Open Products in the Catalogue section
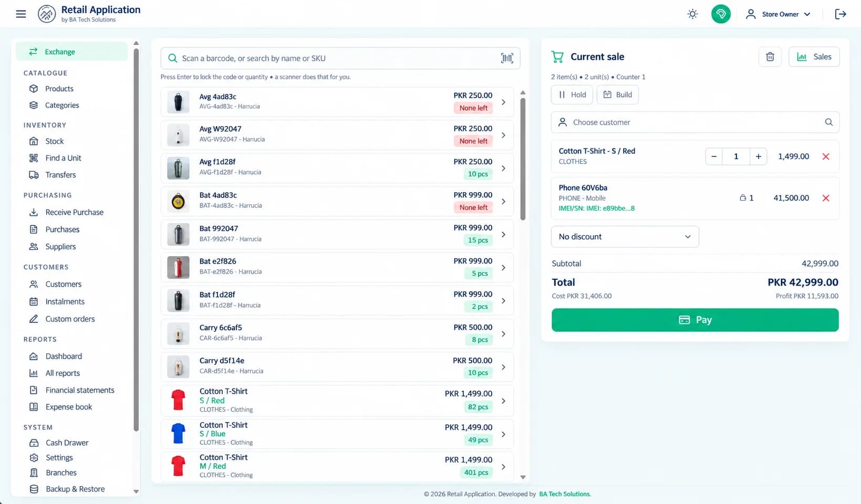This screenshot has height=504, width=861. [x=59, y=89]
